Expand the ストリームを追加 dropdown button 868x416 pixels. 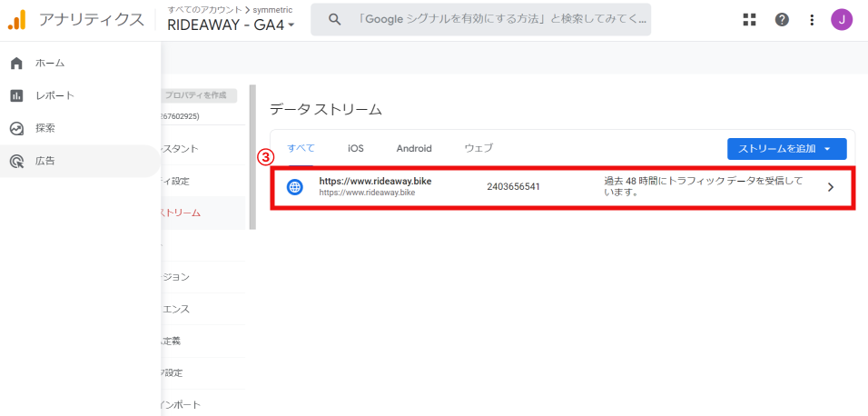tap(786, 148)
